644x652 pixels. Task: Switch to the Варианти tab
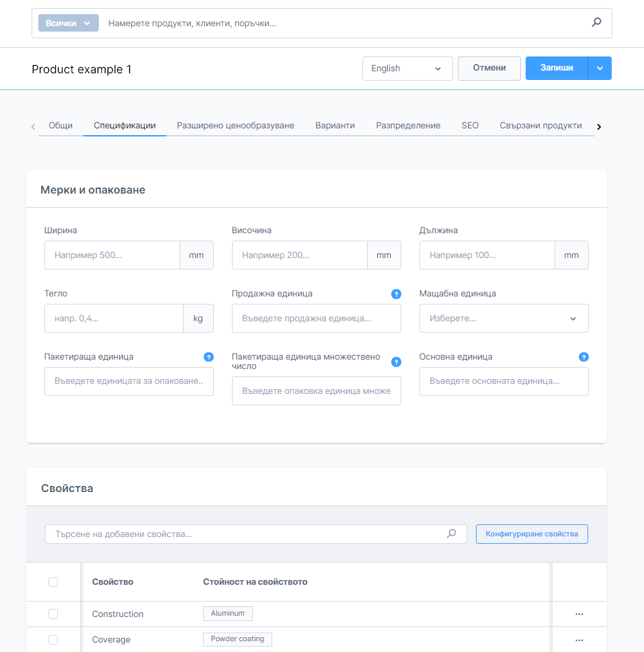[x=335, y=126]
